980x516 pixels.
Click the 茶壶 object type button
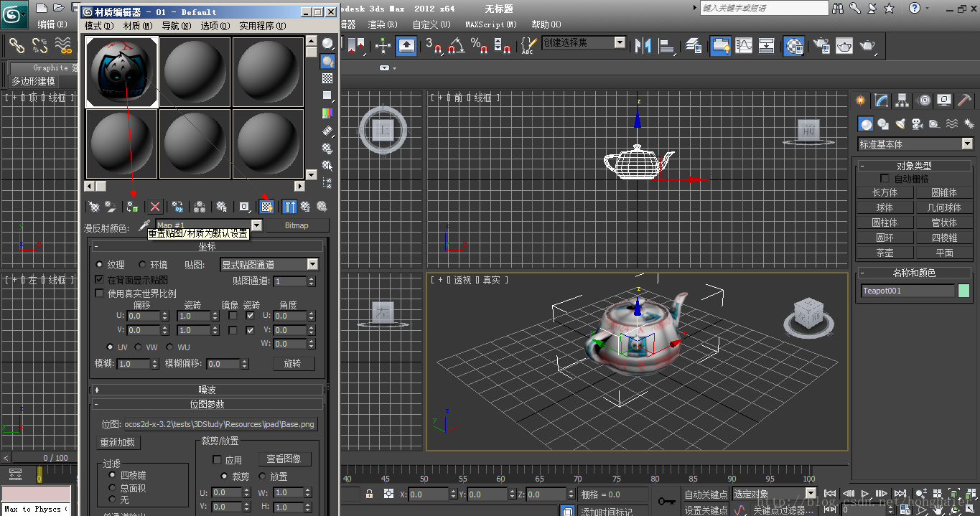tap(885, 253)
